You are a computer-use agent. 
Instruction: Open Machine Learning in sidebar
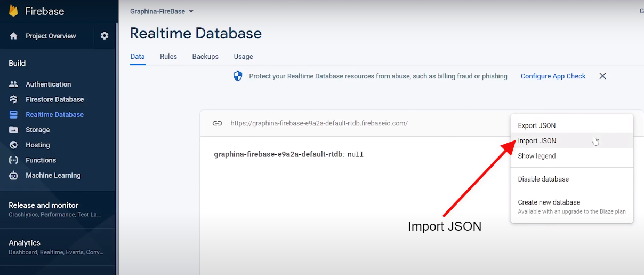(x=53, y=176)
